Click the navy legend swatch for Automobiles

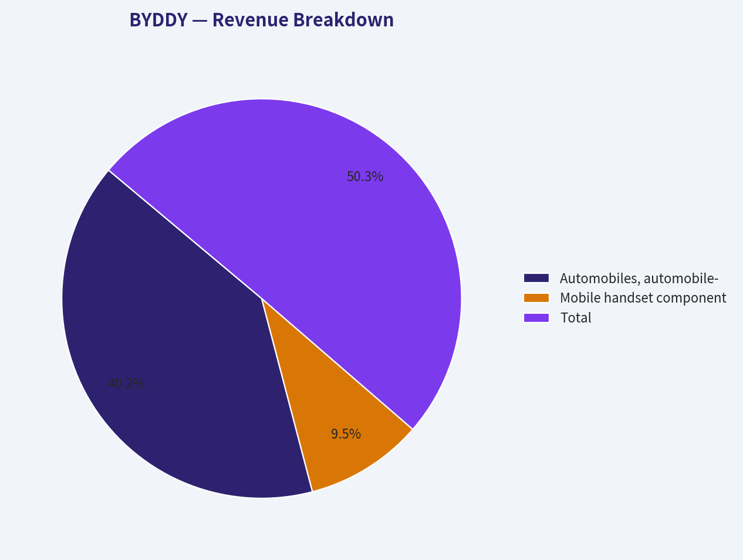pyautogui.click(x=536, y=278)
